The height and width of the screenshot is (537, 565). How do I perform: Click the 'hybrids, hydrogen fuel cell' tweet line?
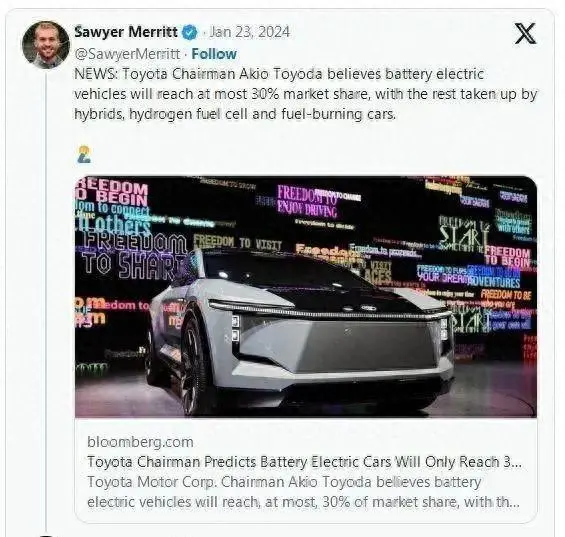(235, 114)
